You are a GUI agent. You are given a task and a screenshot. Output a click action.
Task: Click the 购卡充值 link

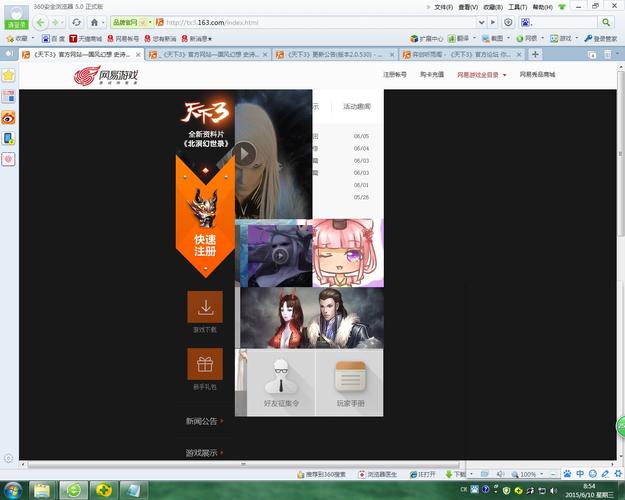pos(432,75)
